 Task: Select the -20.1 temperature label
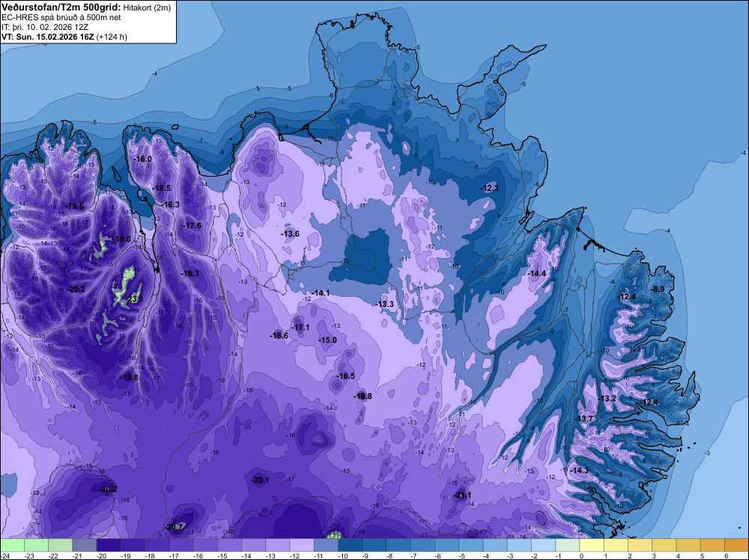pos(261,480)
